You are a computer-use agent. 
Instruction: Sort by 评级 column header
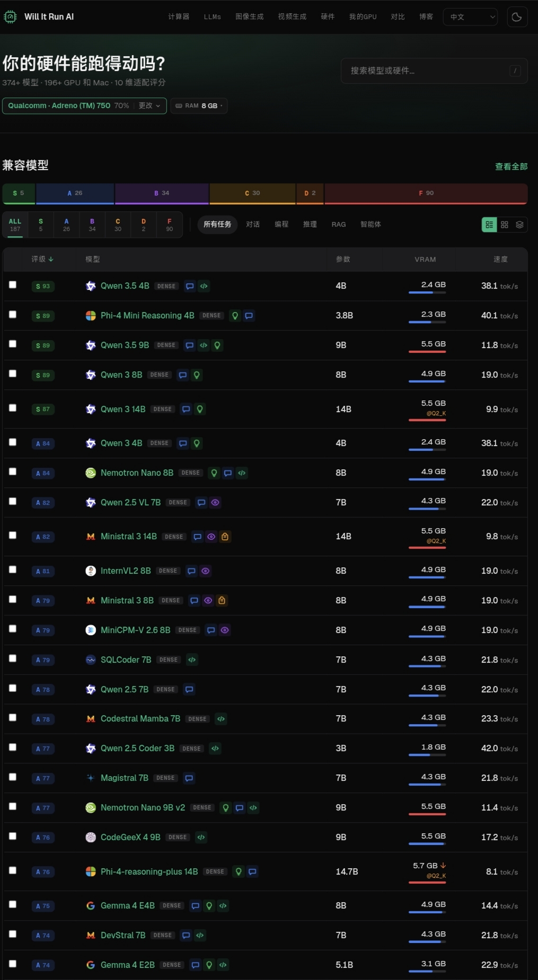(x=42, y=259)
